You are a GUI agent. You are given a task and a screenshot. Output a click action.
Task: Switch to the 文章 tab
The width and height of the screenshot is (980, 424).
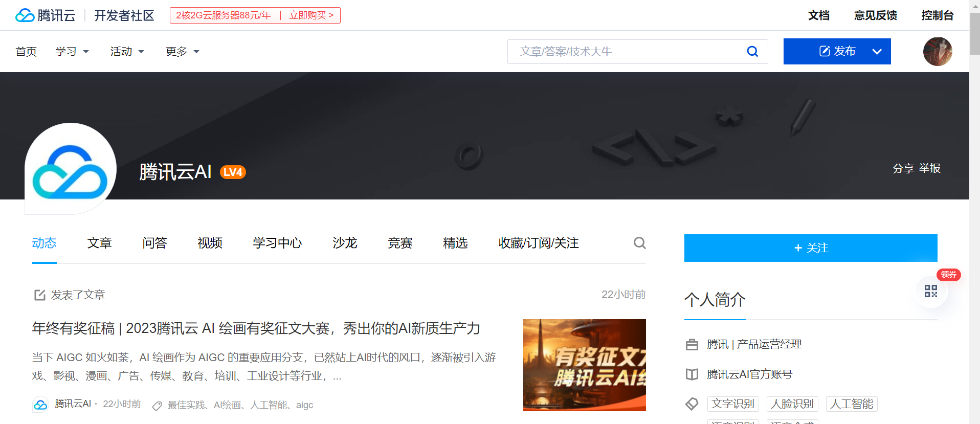coord(100,243)
